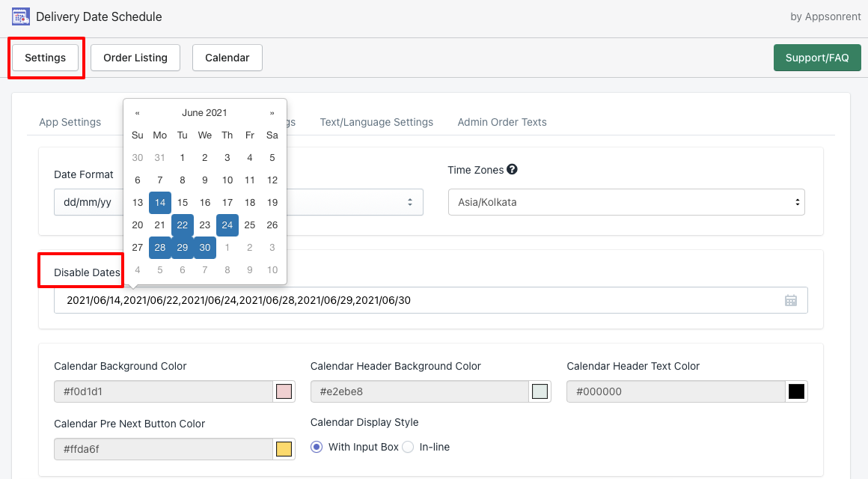868x479 pixels.
Task: Select With Input Box display style
Action: (x=317, y=447)
